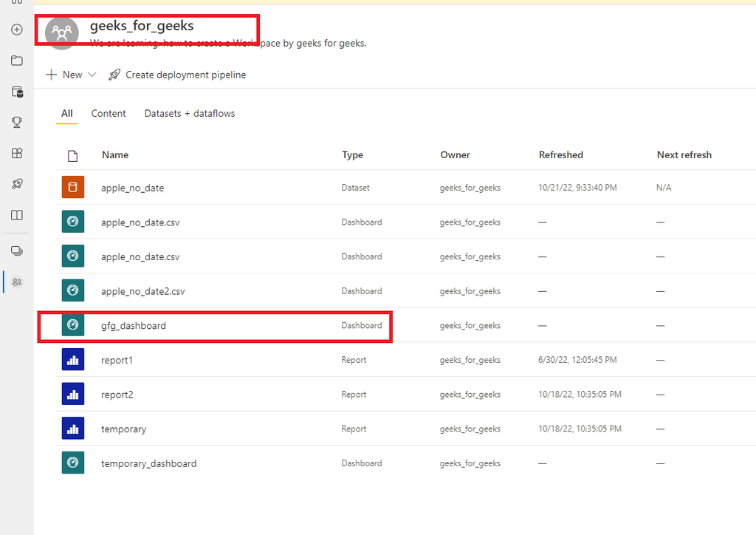Image resolution: width=756 pixels, height=535 pixels.
Task: Switch to the All tab
Action: tap(67, 113)
